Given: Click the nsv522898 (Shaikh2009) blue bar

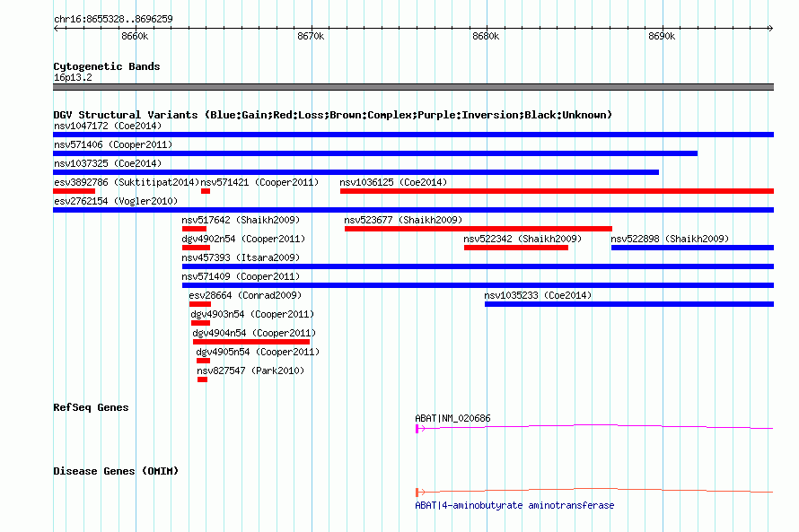Looking at the screenshot, I should tap(692, 248).
